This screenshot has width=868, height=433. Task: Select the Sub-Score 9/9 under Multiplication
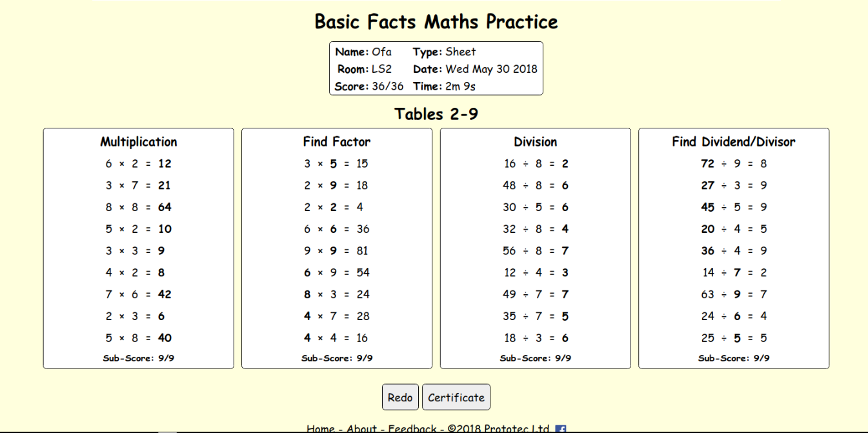click(137, 357)
